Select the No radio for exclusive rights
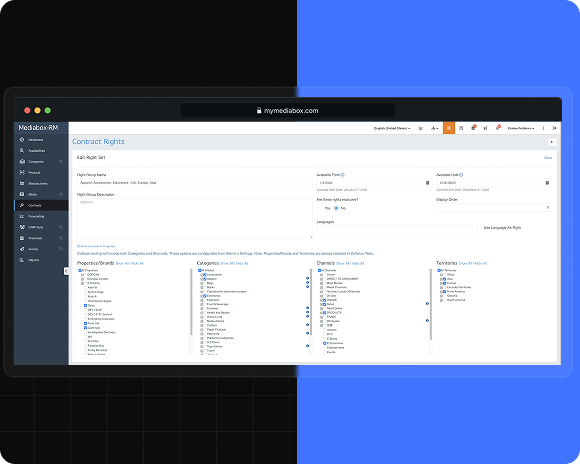The image size is (580, 464). [336, 208]
